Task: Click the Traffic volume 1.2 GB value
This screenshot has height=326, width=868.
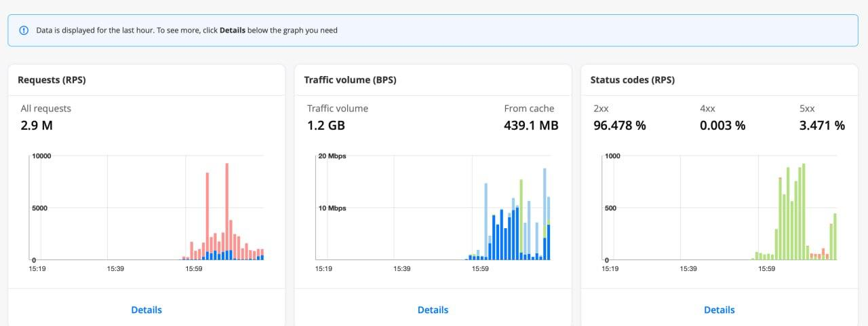Action: [326, 126]
